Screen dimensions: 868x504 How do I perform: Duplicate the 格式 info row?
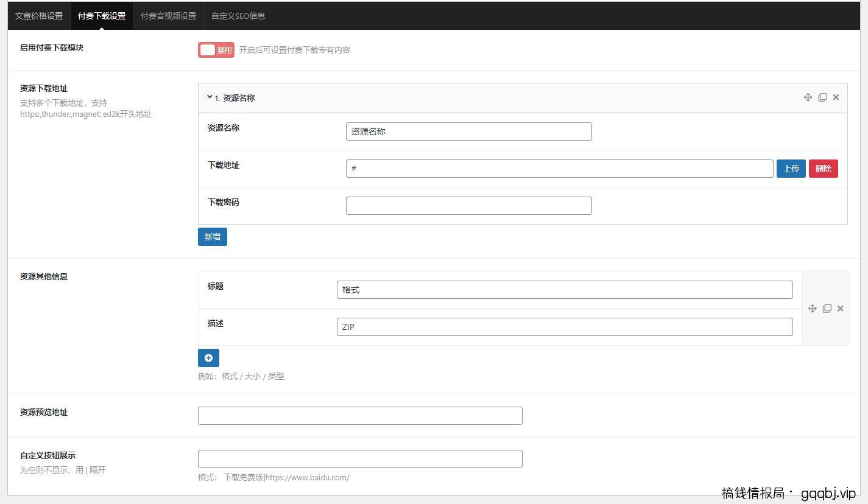pyautogui.click(x=827, y=309)
